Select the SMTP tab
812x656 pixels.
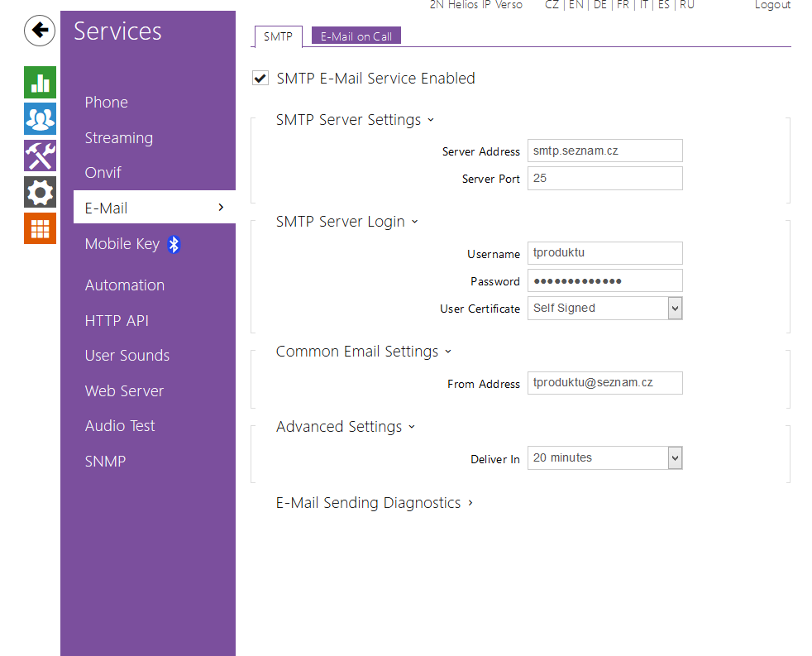click(278, 36)
